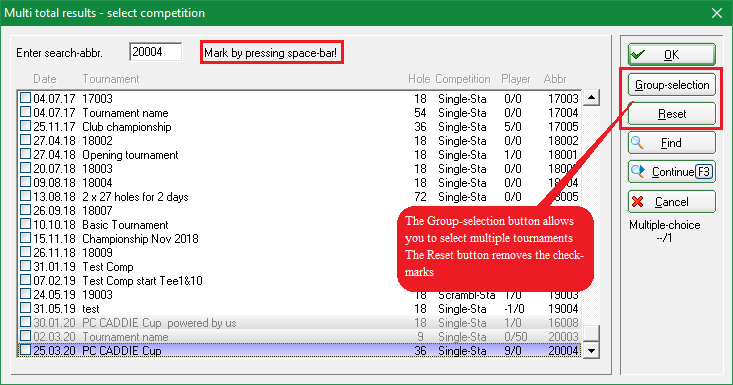The width and height of the screenshot is (733, 385).
Task: Click the Tournament column header
Action: (x=111, y=79)
